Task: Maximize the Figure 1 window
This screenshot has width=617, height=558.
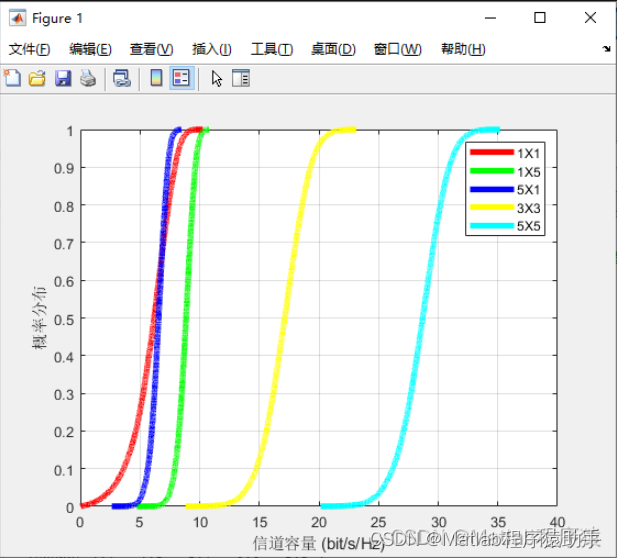Action: (539, 18)
